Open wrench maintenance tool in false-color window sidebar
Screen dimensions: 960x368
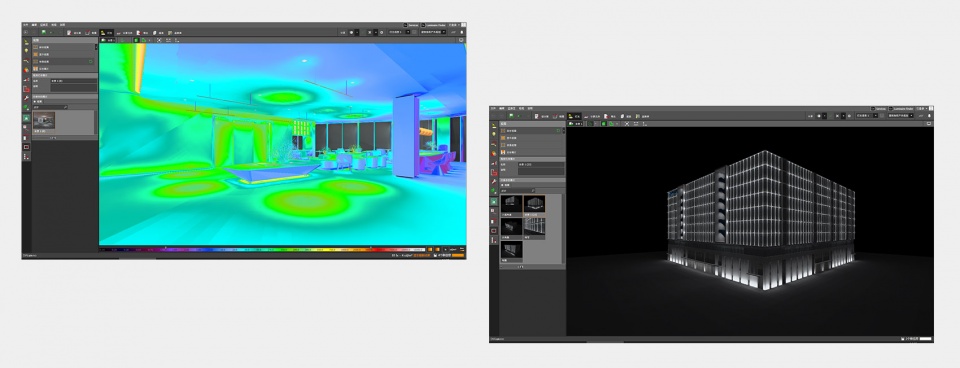(x=26, y=98)
